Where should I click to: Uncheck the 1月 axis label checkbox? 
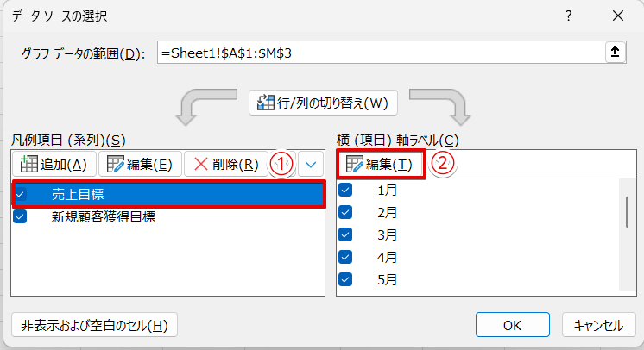[345, 190]
